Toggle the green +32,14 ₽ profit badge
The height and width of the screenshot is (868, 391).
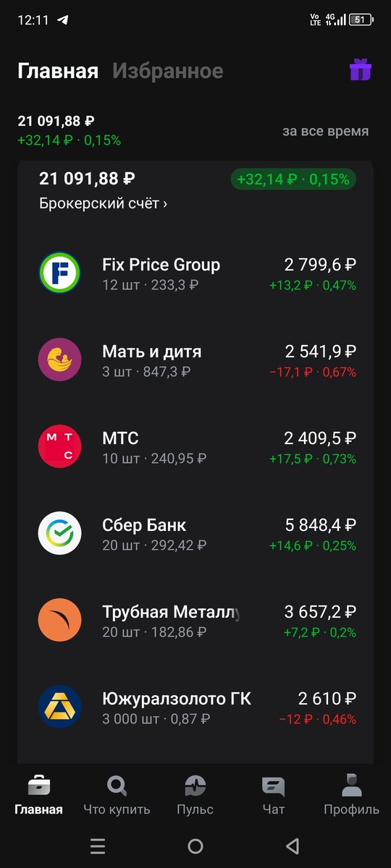[x=293, y=179]
